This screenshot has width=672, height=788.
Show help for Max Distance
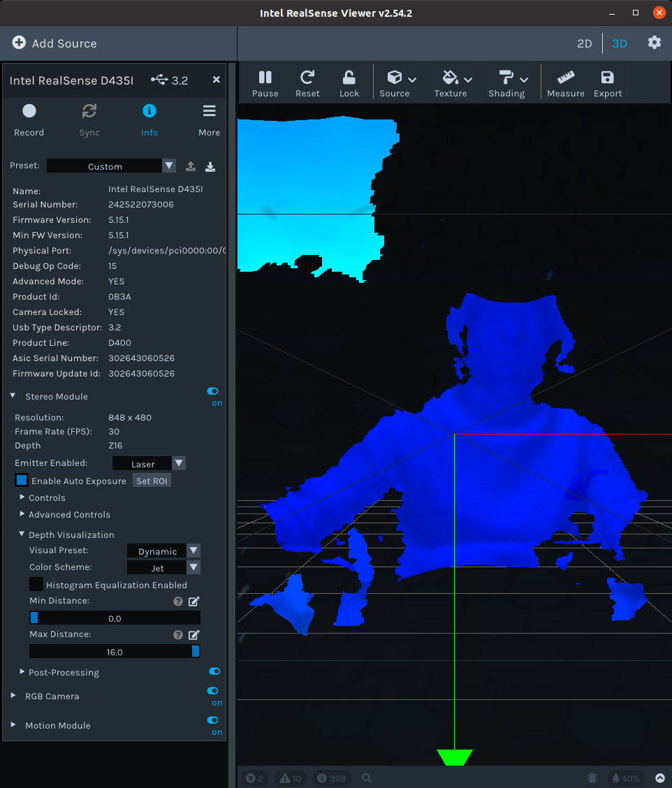coord(178,635)
